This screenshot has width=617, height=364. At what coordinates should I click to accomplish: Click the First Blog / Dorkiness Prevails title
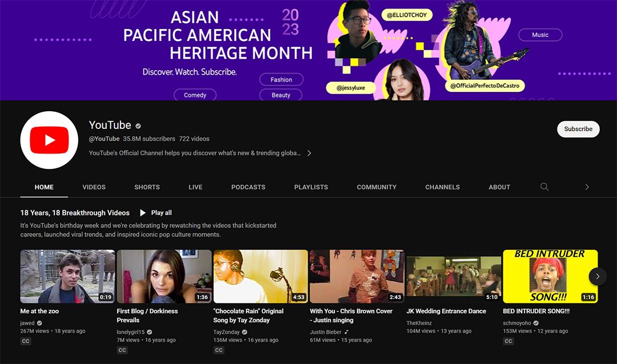147,316
